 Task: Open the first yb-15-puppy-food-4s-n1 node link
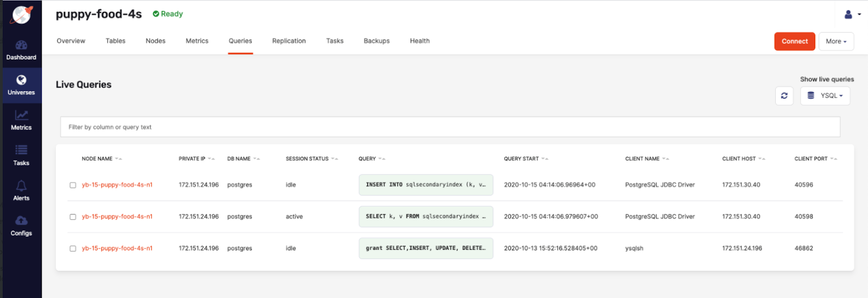(117, 185)
